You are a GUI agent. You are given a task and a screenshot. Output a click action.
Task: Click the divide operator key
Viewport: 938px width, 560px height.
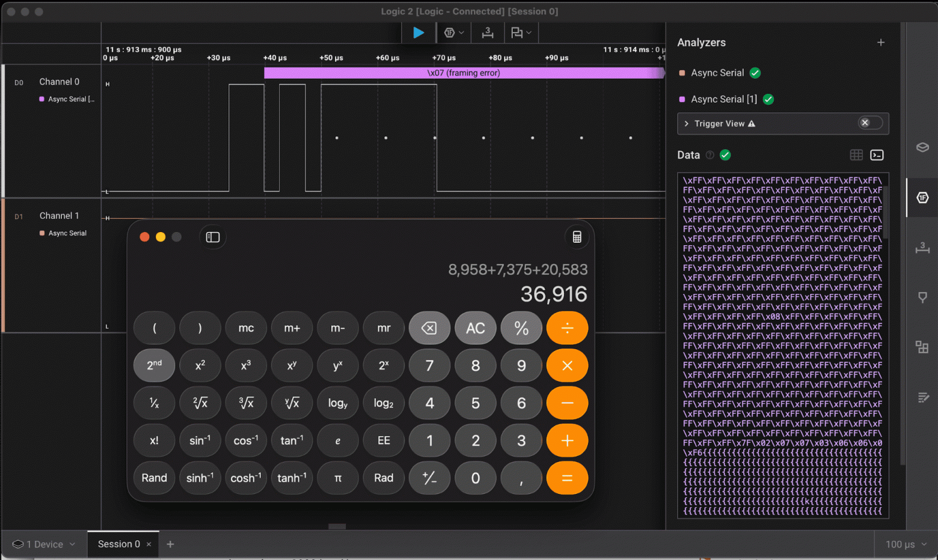point(567,328)
